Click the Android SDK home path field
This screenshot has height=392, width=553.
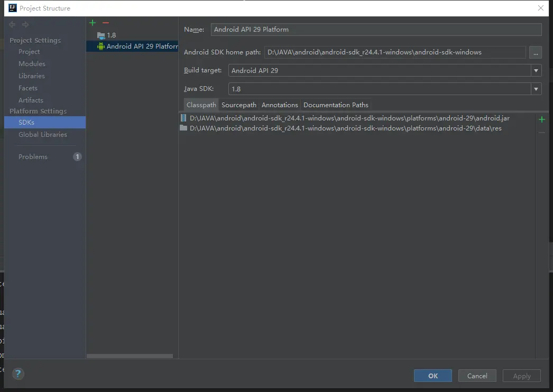395,52
